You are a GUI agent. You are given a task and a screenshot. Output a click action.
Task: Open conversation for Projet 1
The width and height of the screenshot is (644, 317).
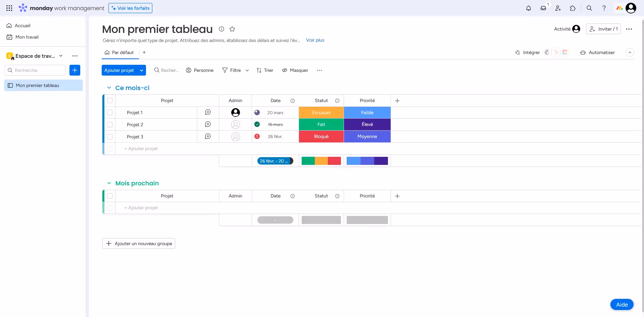pos(208,112)
